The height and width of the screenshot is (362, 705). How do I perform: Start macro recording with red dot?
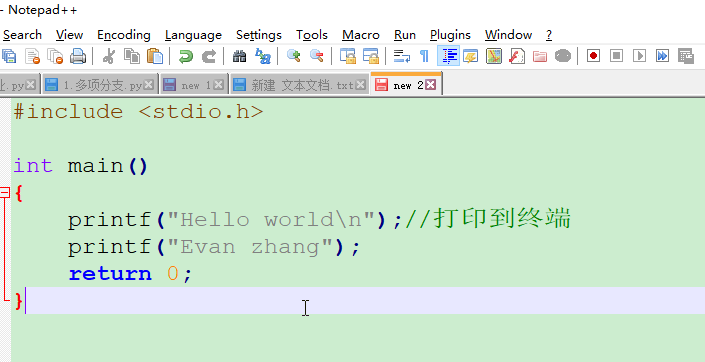tap(593, 56)
